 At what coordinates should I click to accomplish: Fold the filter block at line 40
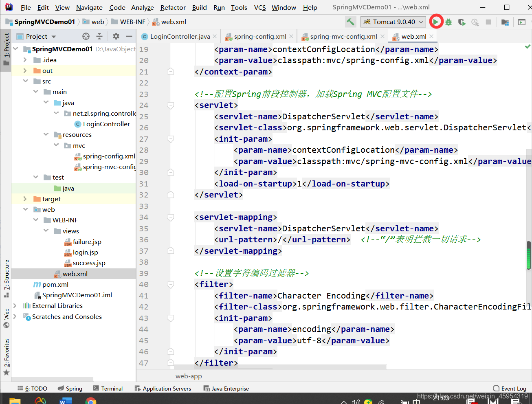click(x=171, y=284)
